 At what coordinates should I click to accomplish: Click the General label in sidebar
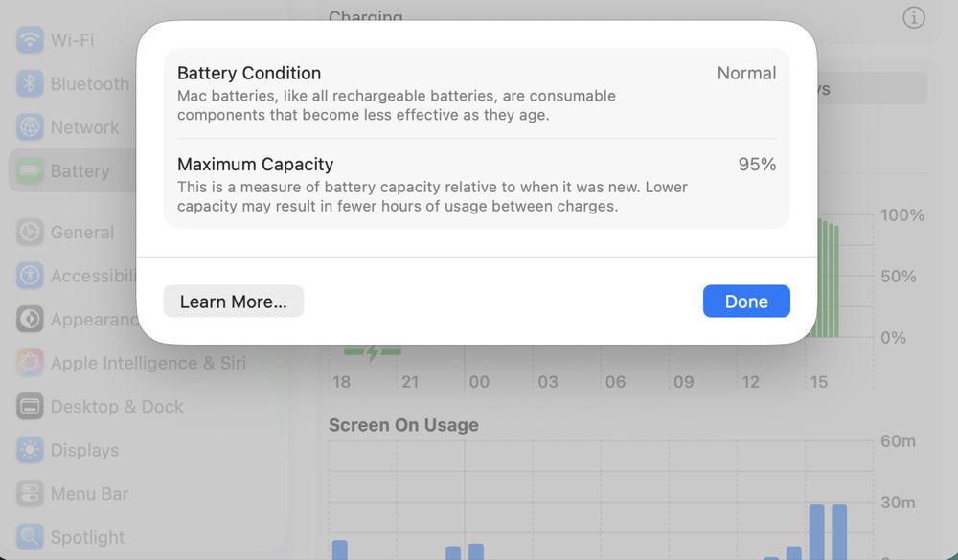pos(82,233)
